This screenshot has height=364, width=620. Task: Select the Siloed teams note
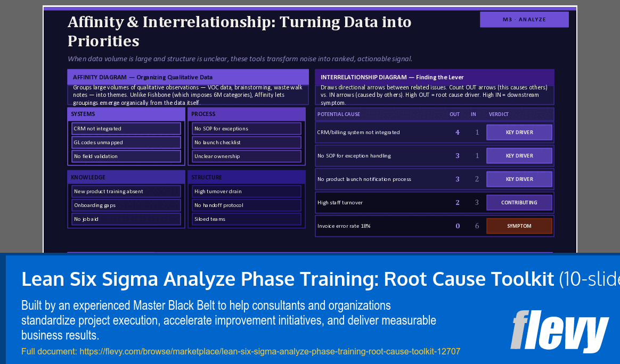click(x=247, y=219)
